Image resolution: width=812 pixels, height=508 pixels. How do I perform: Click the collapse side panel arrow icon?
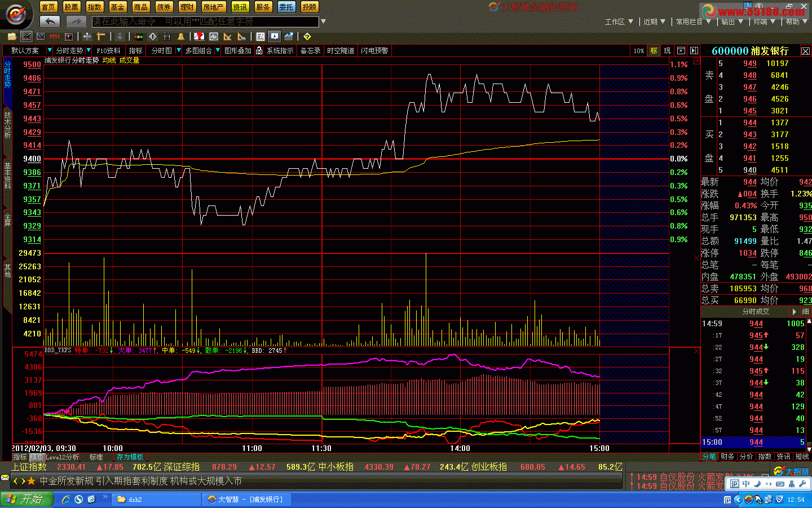pyautogui.click(x=694, y=50)
